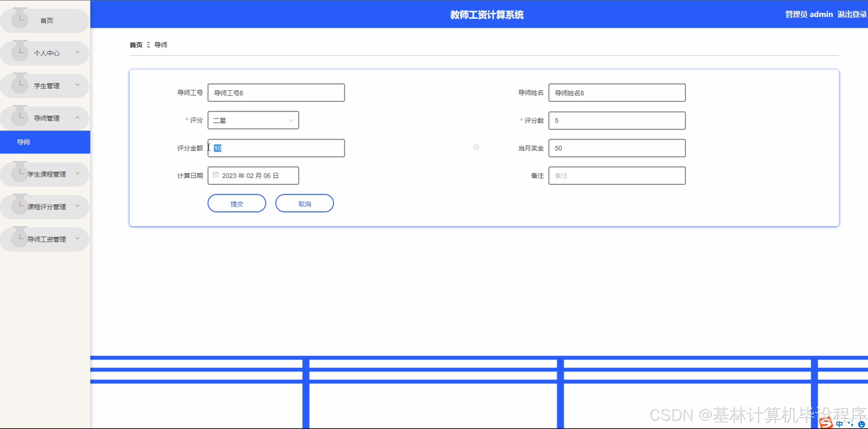868x429 pixels.
Task: Click into the 备注 input field
Action: click(616, 176)
